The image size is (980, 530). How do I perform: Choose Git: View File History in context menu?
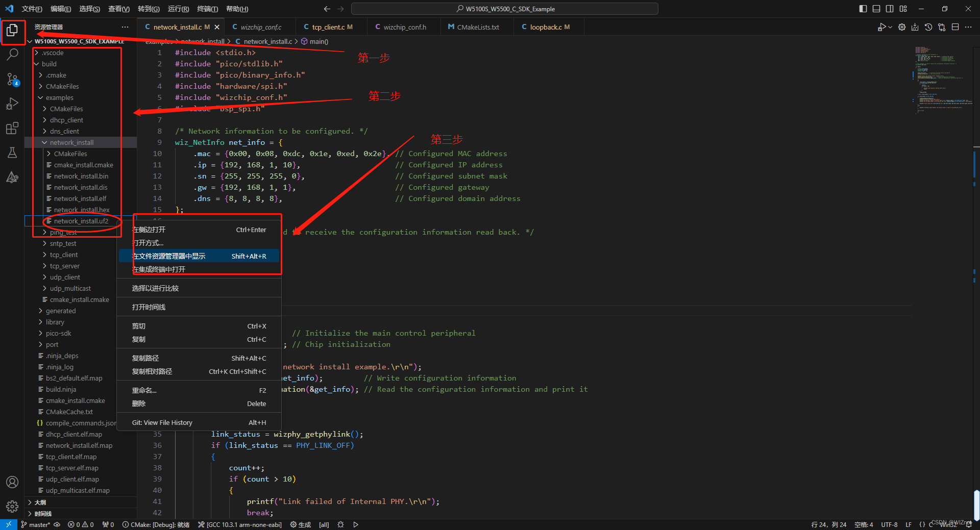point(200,422)
